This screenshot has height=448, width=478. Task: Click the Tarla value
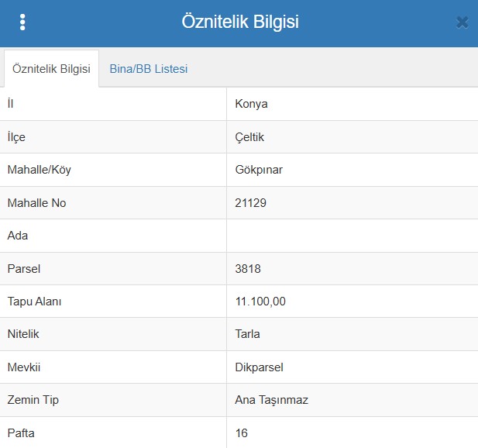247,334
